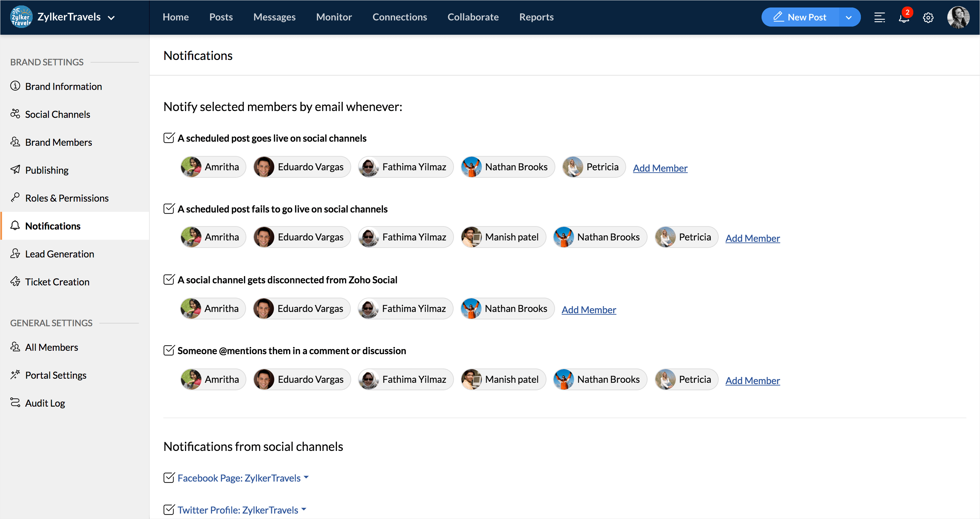This screenshot has width=980, height=519.
Task: Uncheck scheduled post goes live checkbox
Action: coord(168,138)
